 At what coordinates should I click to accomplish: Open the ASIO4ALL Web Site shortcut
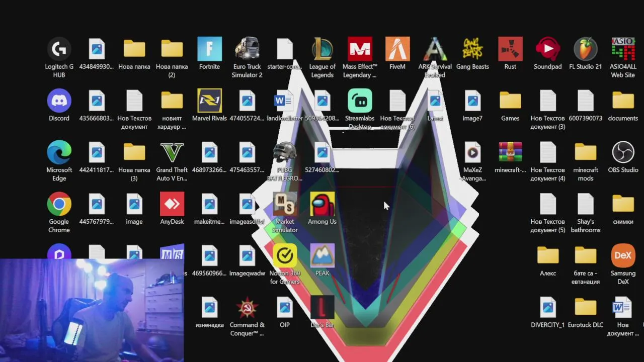(623, 57)
